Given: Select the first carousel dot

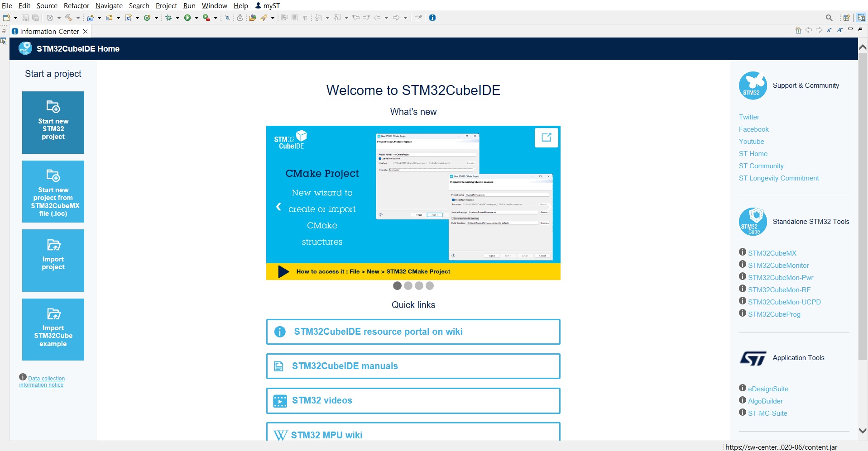Looking at the screenshot, I should (x=397, y=285).
